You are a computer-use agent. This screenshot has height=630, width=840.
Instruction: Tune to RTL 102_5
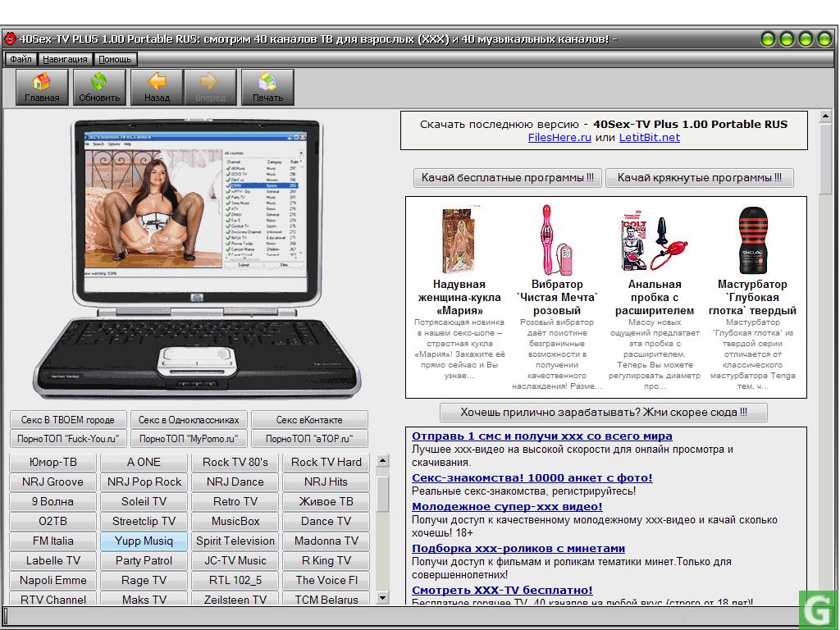point(235,581)
